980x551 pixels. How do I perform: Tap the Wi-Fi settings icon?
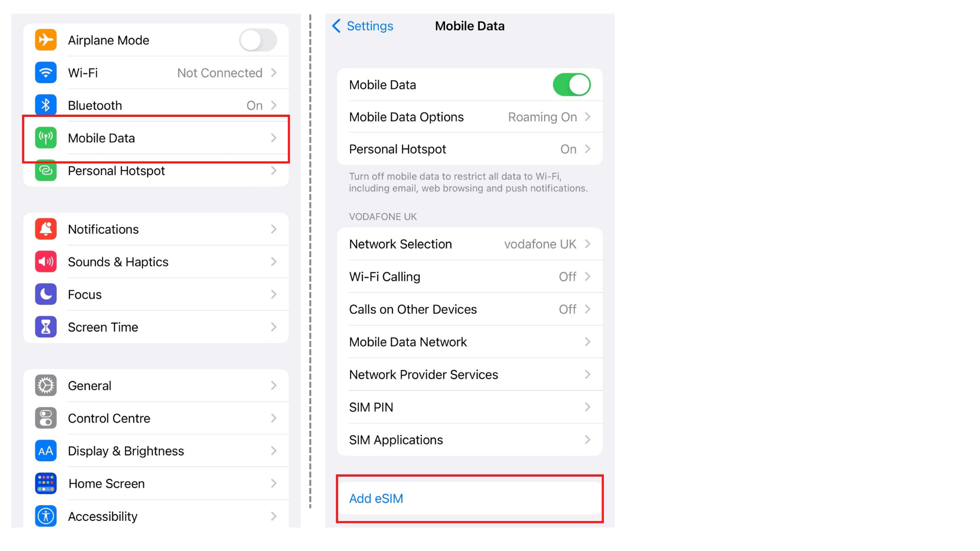(x=46, y=72)
